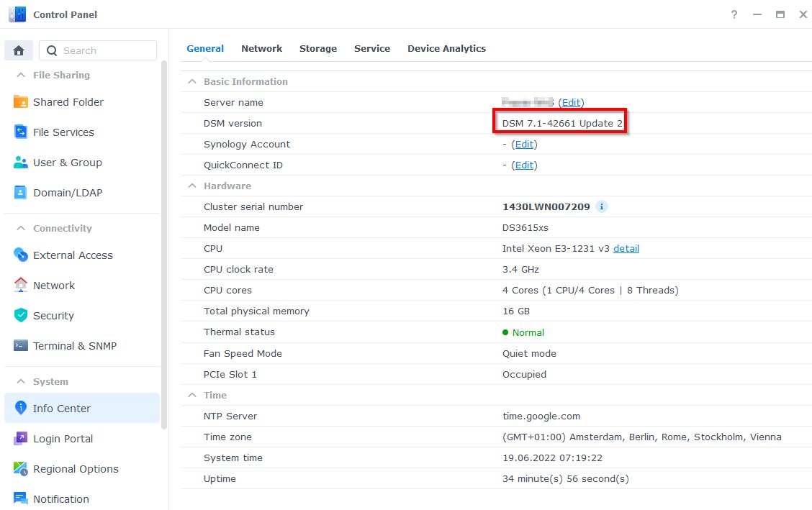The width and height of the screenshot is (812, 510).
Task: Click the Normal thermal status
Action: click(528, 332)
